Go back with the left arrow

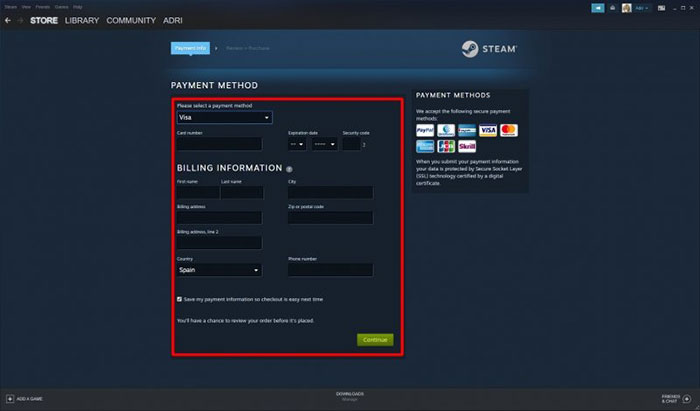coord(8,21)
